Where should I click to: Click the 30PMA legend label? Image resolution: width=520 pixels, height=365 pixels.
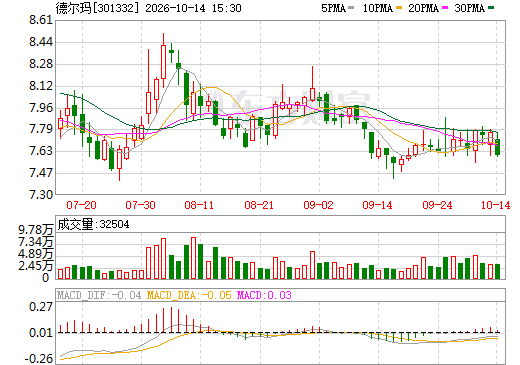[x=469, y=8]
